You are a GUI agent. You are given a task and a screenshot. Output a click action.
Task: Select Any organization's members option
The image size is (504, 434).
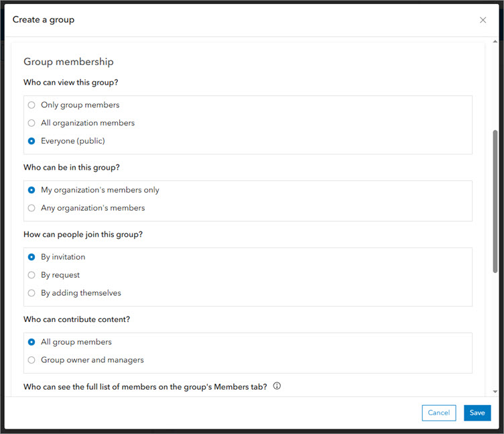31,209
